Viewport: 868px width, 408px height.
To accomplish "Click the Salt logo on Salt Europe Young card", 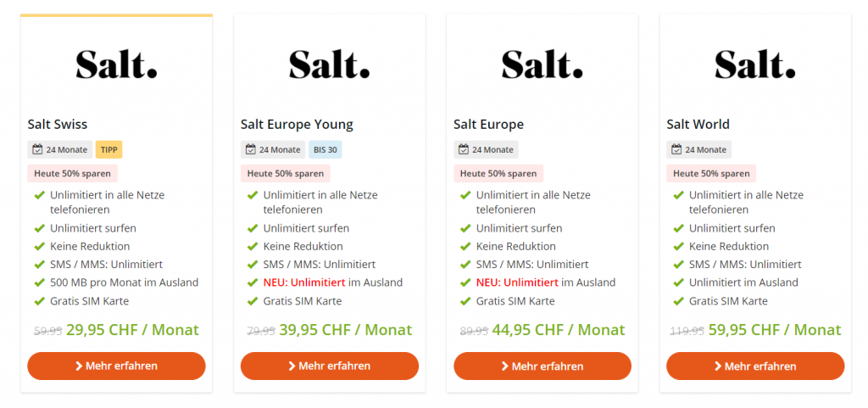I will 329,64.
